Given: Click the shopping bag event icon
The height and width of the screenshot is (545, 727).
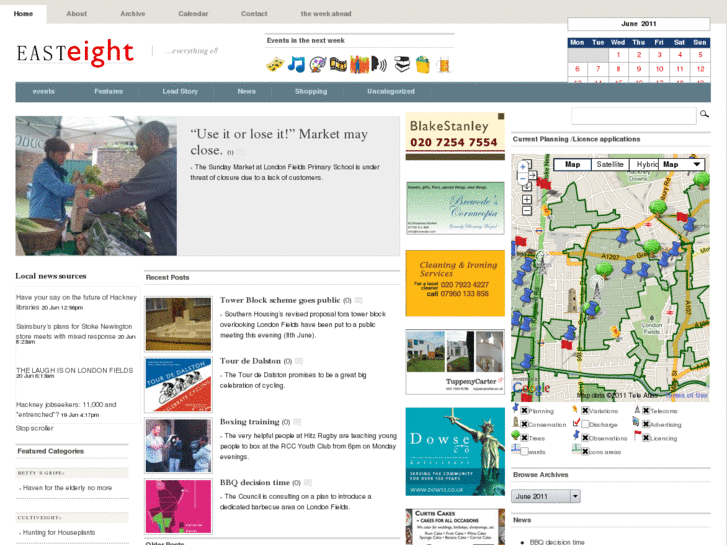Looking at the screenshot, I should 422,64.
